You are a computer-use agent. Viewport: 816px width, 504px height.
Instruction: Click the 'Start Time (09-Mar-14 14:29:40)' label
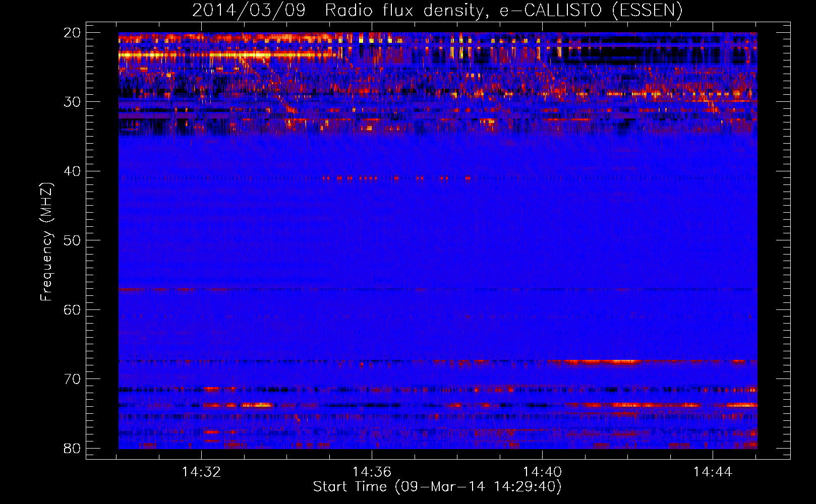437,487
